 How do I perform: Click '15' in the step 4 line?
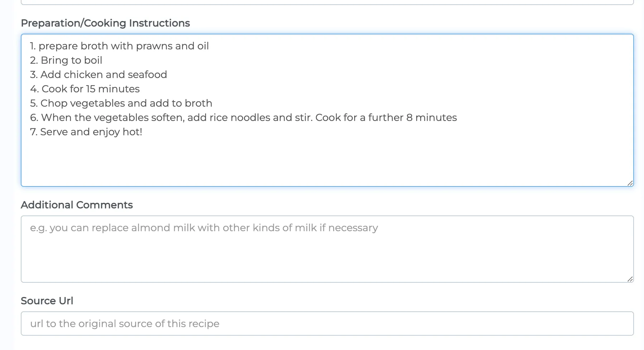tap(91, 89)
